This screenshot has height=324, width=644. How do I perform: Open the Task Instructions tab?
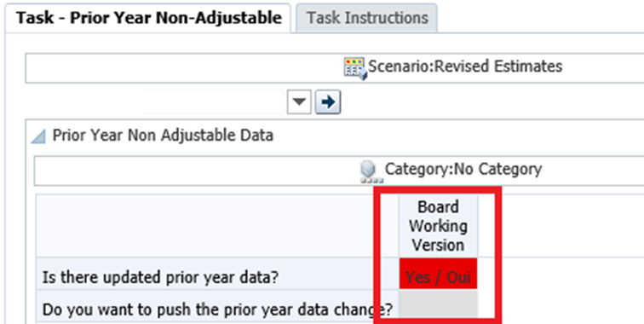click(x=367, y=18)
